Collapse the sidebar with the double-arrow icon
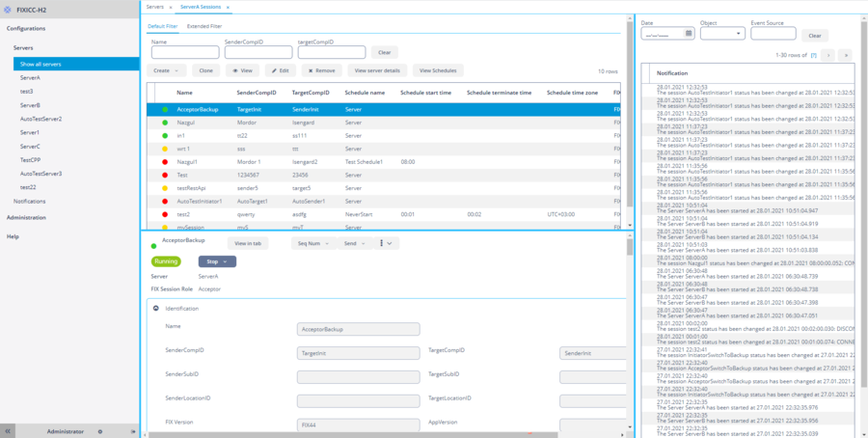 (x=8, y=431)
